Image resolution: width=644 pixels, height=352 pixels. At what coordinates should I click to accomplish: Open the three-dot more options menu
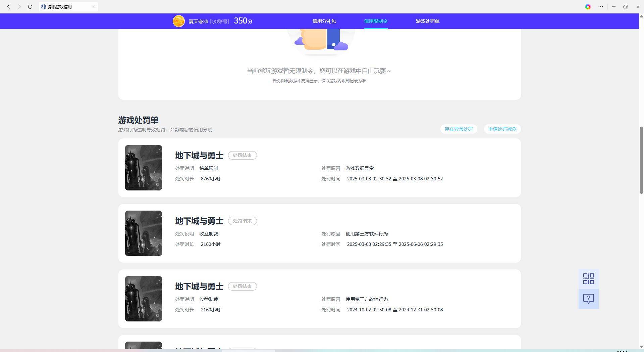[601, 7]
